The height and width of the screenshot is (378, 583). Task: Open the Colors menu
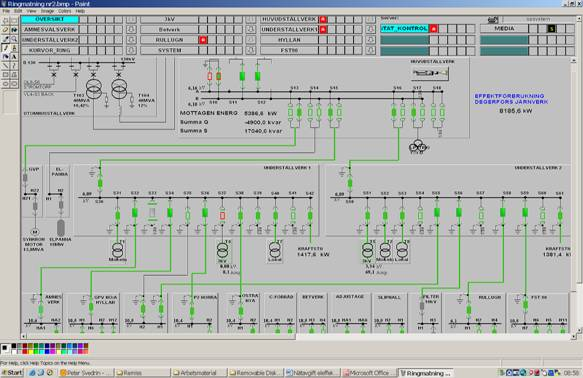[x=64, y=11]
